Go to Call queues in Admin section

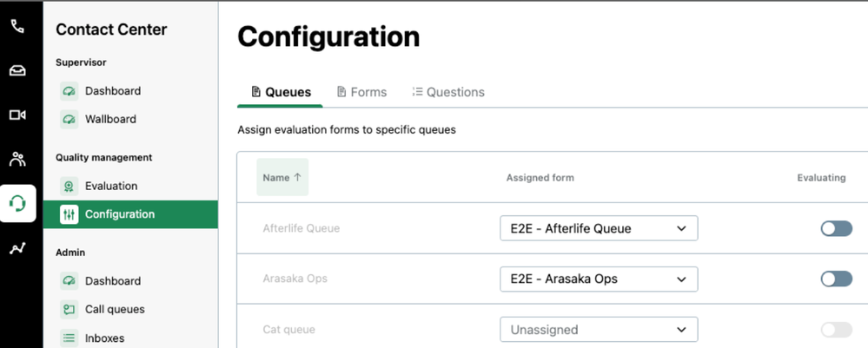114,309
